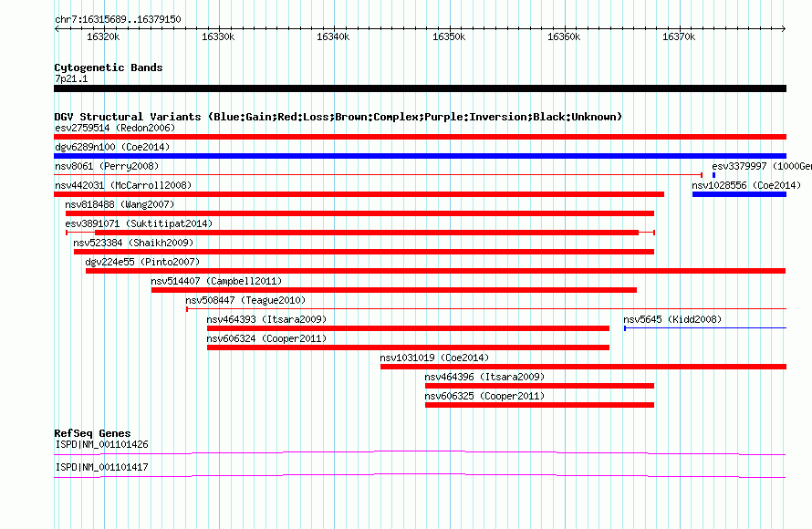
Task: Open nsv523384 (Shaikh2009) variant
Action: (133, 243)
